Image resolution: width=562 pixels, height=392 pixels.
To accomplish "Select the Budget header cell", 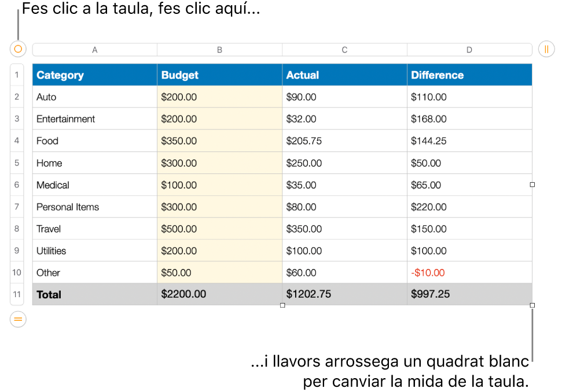I will (220, 75).
